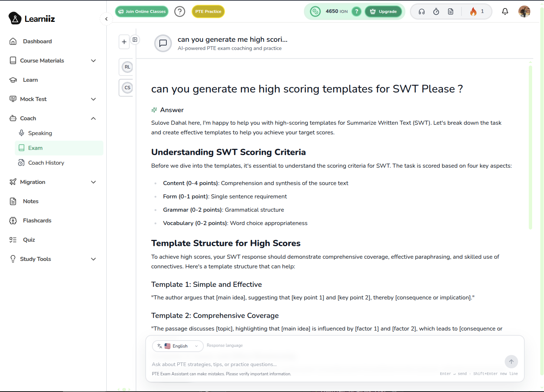Click the document notes icon in top bar
The width and height of the screenshot is (544, 392).
[451, 11]
